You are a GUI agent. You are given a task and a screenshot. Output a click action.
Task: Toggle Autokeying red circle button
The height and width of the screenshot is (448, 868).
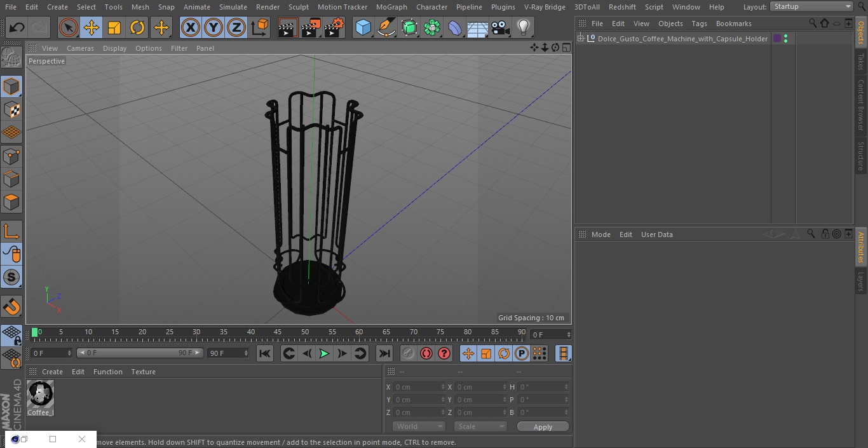point(426,353)
